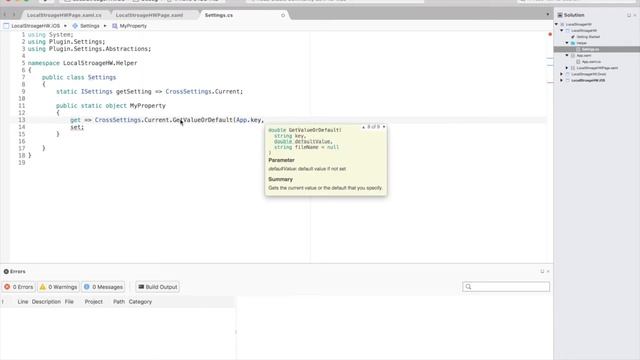Sort errors by Path column

(119, 302)
